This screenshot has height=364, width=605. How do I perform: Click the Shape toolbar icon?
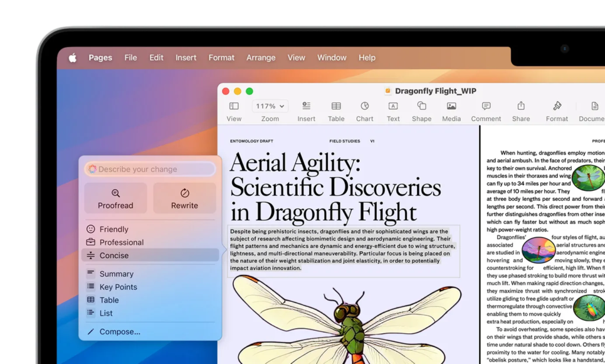[x=421, y=106]
